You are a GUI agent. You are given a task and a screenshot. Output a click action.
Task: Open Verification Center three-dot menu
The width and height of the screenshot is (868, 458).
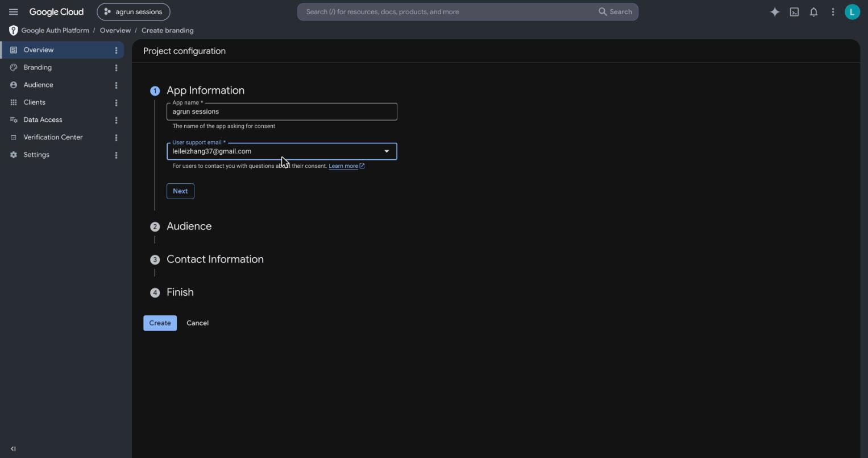tap(116, 138)
